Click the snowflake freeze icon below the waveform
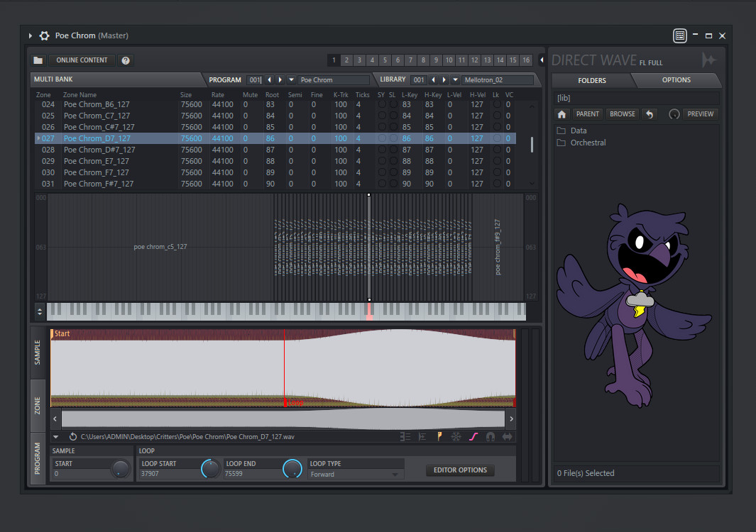Screen dimensions: 756x532 click(456, 436)
